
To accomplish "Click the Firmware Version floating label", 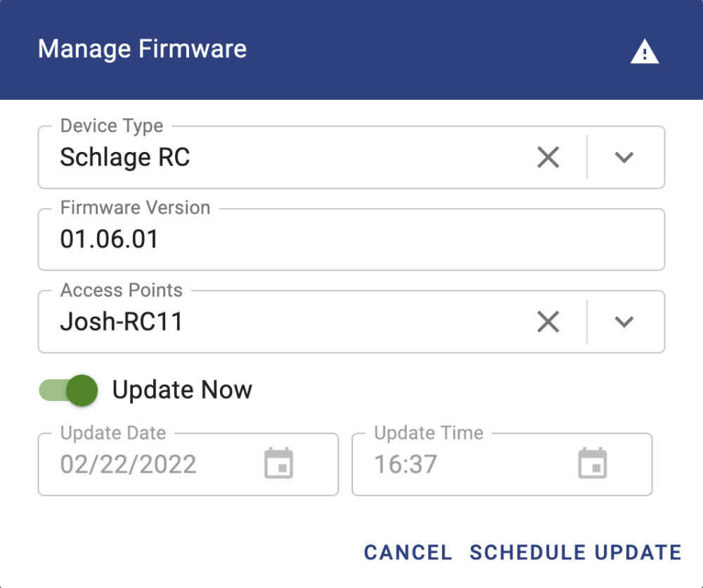I will (135, 208).
